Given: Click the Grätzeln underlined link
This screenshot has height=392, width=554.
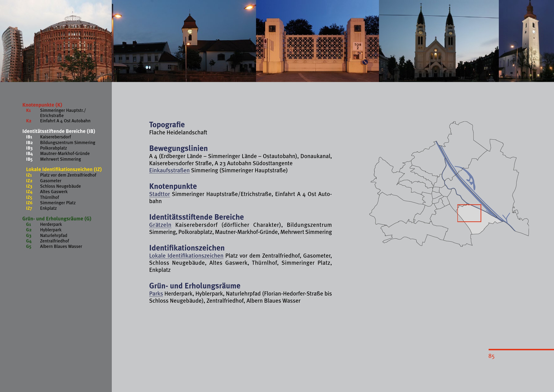Looking at the screenshot, I should point(160,225).
